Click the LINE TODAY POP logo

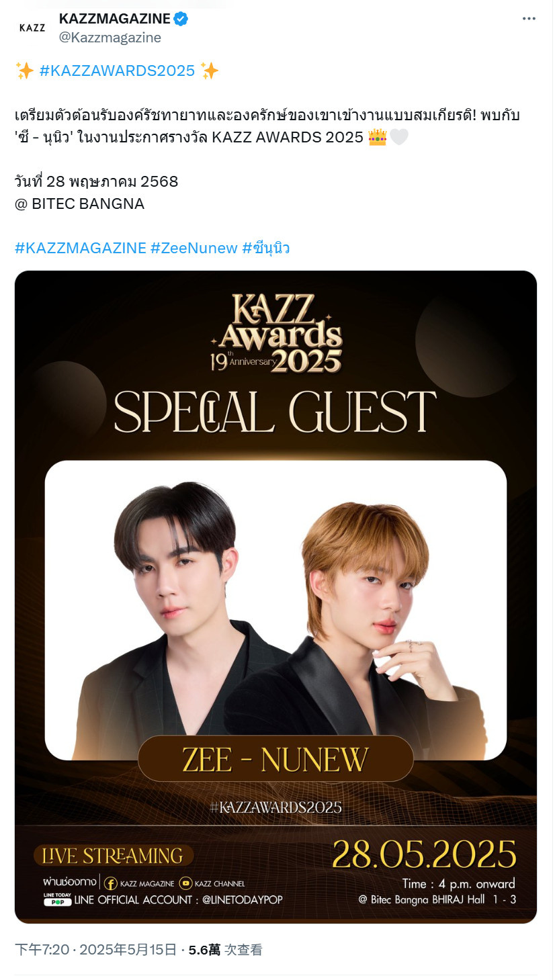click(58, 899)
